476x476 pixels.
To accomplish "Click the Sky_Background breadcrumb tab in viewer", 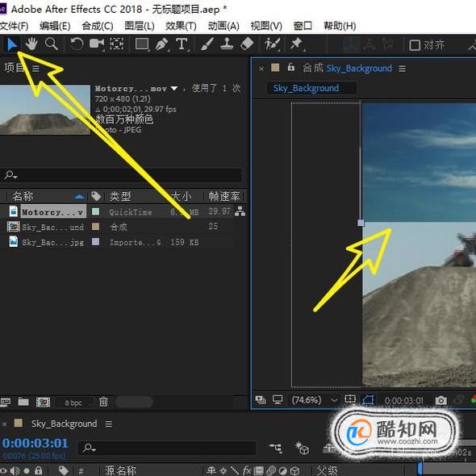I will pyautogui.click(x=306, y=88).
